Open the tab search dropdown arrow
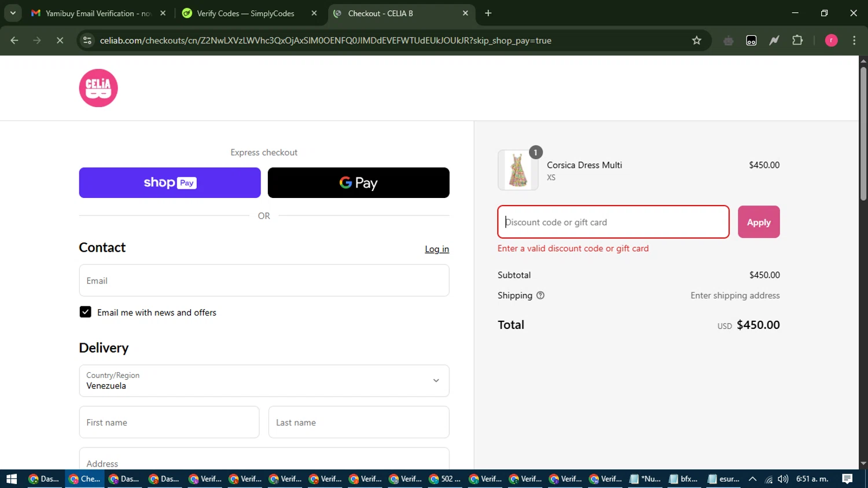Viewport: 868px width, 488px height. 13,13
